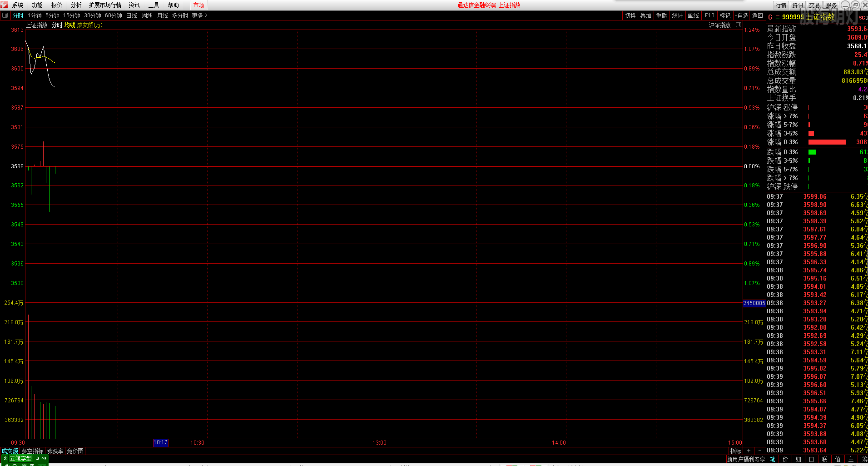Open the 服务 top-right tab
The height and width of the screenshot is (466, 868).
(x=831, y=5)
